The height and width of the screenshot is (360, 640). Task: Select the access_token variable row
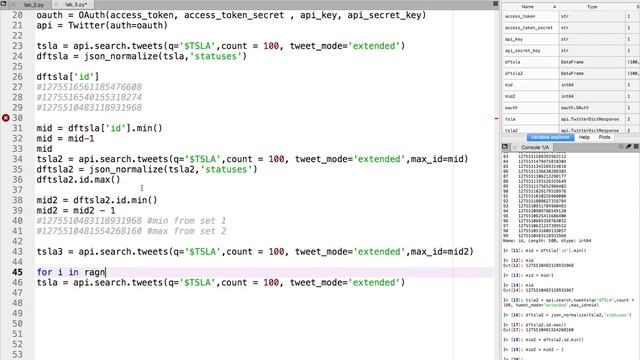point(571,16)
